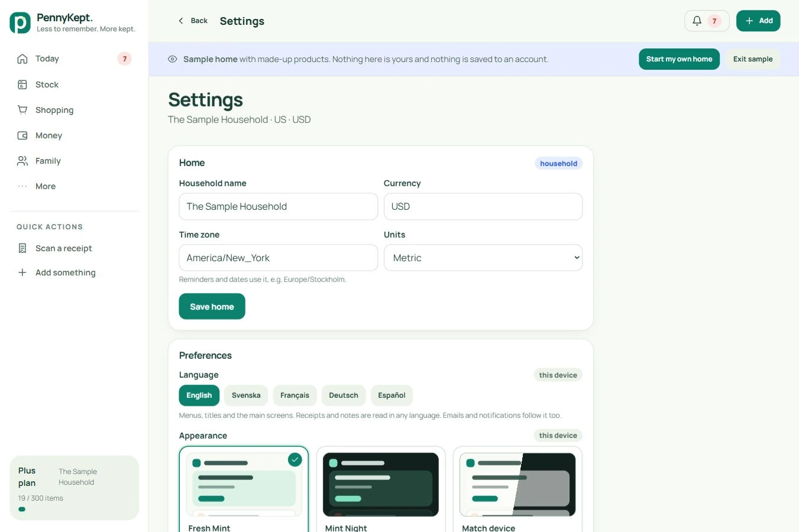Open notifications bell in header
The image size is (799, 532).
pos(697,21)
